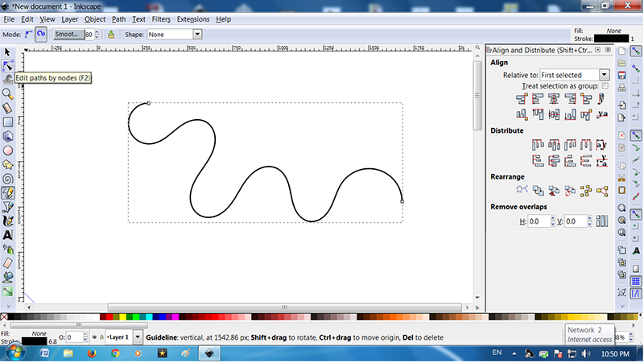Select the Calligraphy tool
The height and width of the screenshot is (363, 644).
click(7, 221)
